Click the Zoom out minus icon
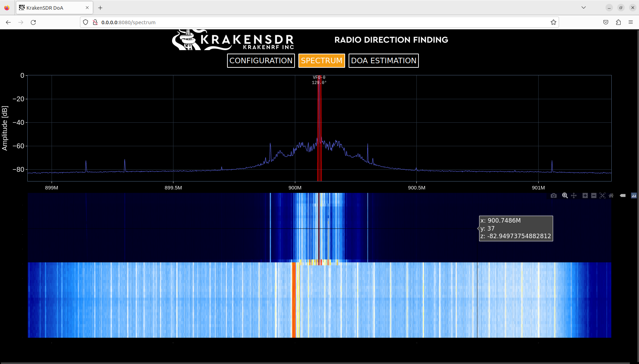Viewport: 639px width, 364px height. (594, 196)
